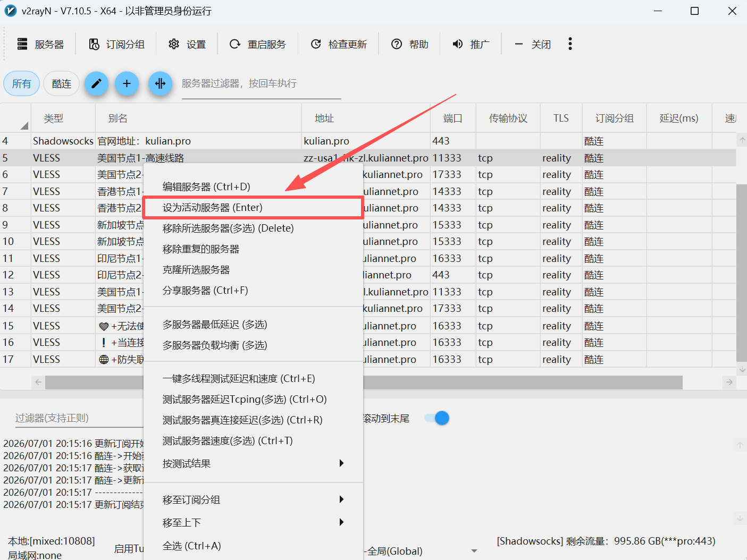The image size is (747, 560).
Task: Open the 订阅分组 toolbar menu
Action: [x=116, y=45]
